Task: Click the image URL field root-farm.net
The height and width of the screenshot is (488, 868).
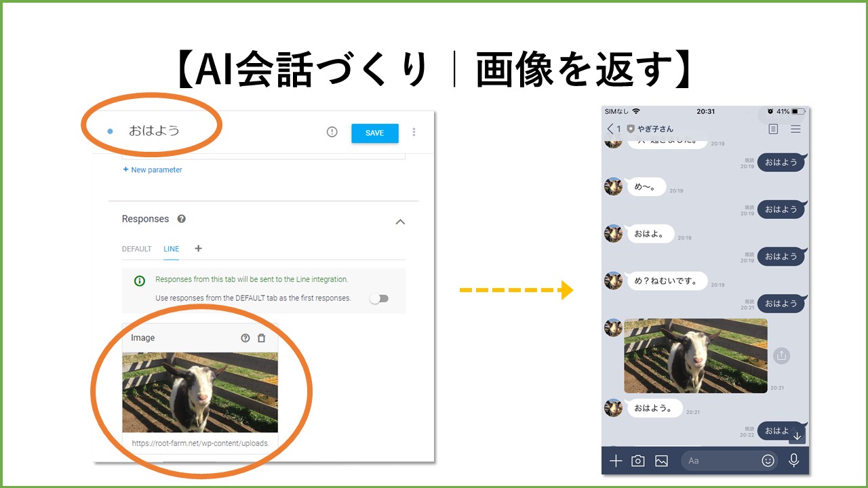Action: click(199, 443)
